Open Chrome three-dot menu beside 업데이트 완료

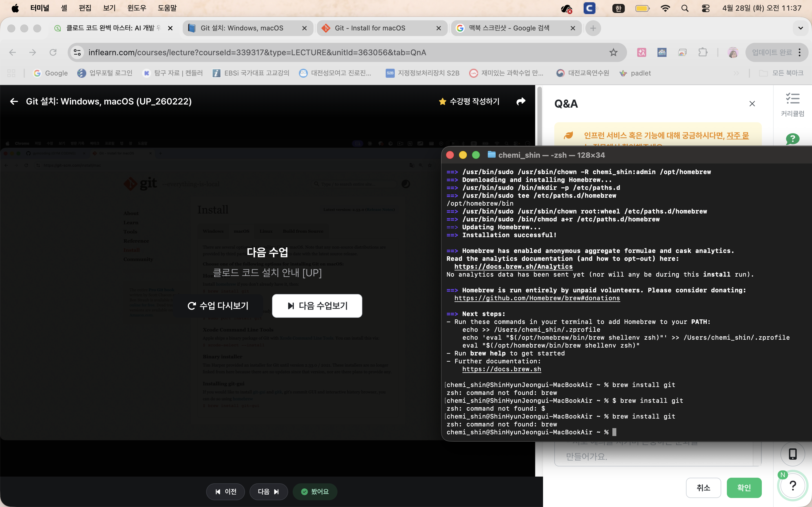(x=800, y=52)
